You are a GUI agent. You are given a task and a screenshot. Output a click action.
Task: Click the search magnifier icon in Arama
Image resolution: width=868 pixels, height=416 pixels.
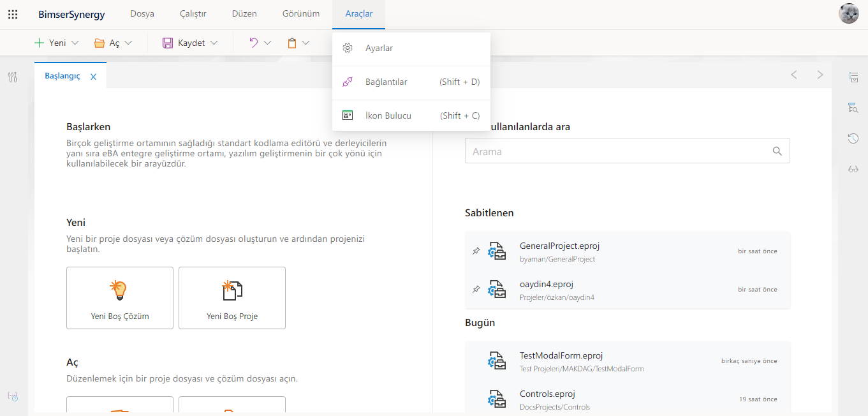[777, 151]
